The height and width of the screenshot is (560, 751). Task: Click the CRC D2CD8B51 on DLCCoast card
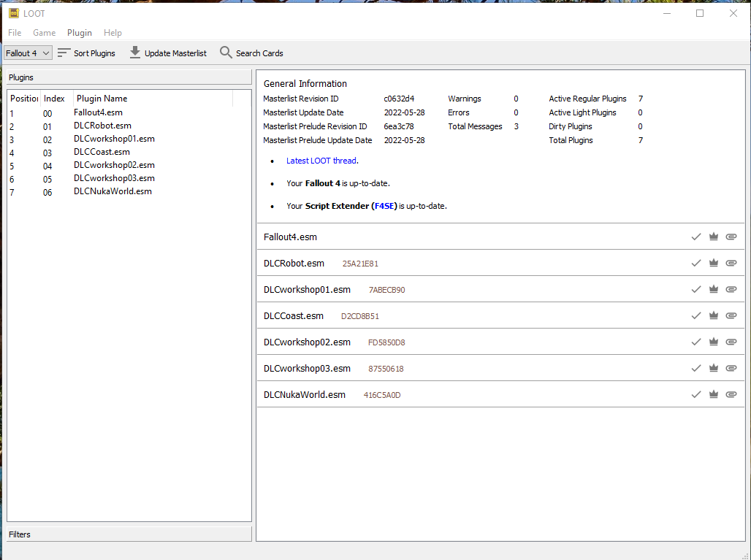point(359,316)
